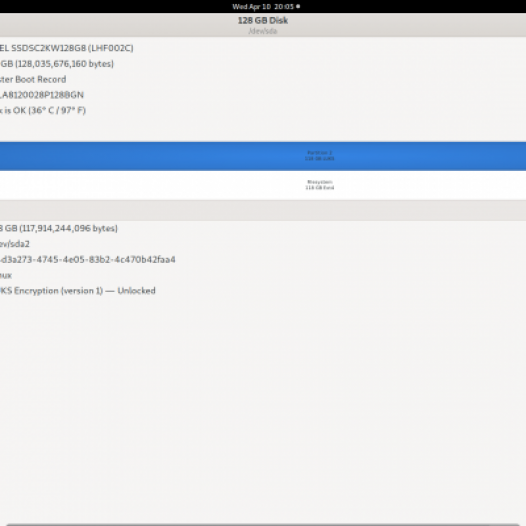This screenshot has width=526, height=526.
Task: Click the /dev/sda subtitle in header
Action: tap(263, 31)
